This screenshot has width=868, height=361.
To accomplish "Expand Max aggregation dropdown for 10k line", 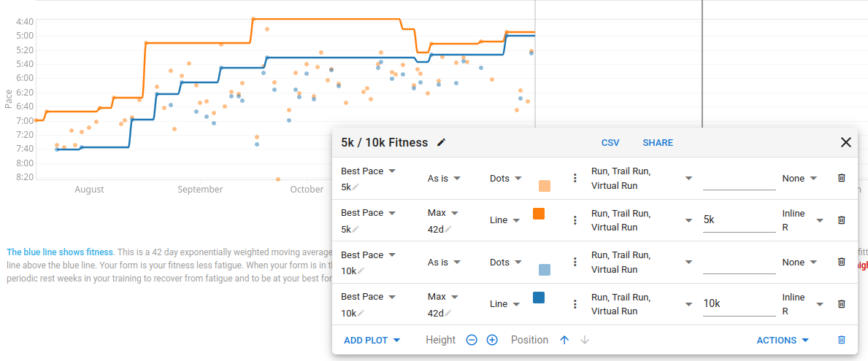I will coord(443,297).
